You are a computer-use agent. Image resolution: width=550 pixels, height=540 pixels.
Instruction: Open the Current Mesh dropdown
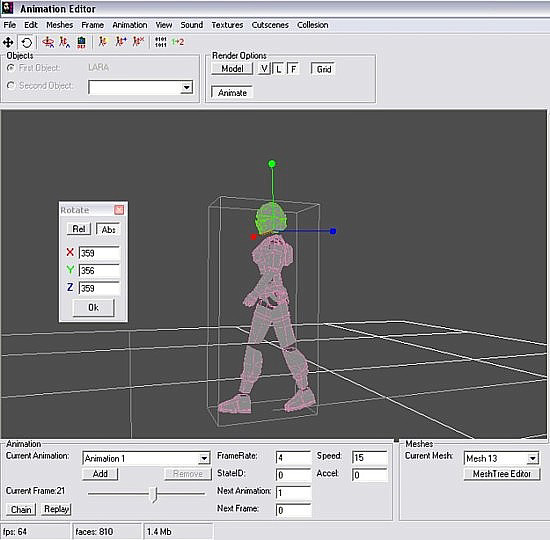[532, 458]
